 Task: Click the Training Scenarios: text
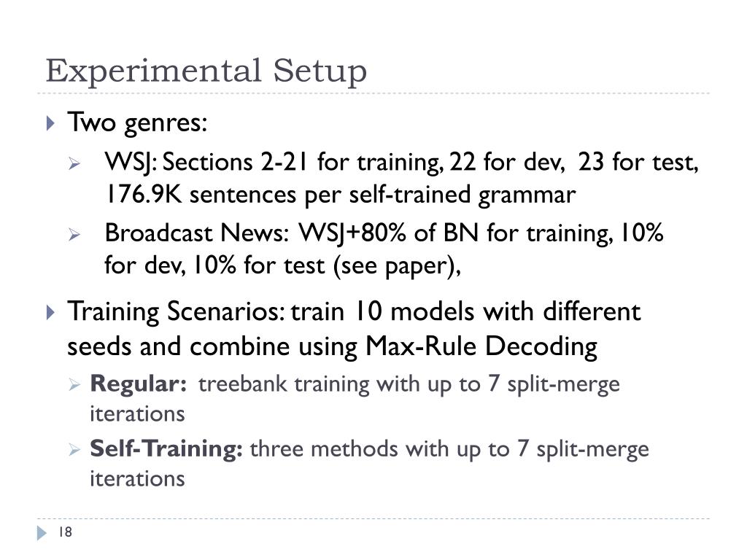tap(177, 313)
